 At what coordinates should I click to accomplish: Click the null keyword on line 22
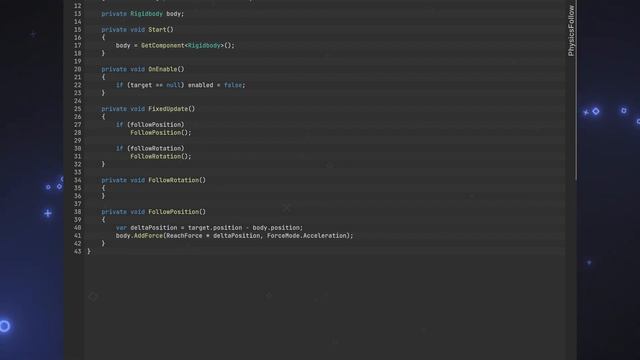click(x=173, y=85)
